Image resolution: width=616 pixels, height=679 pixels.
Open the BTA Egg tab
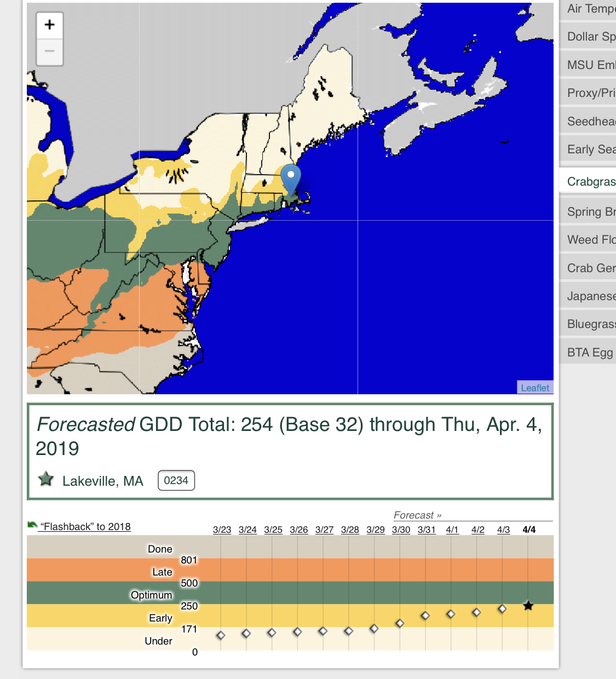pyautogui.click(x=588, y=353)
